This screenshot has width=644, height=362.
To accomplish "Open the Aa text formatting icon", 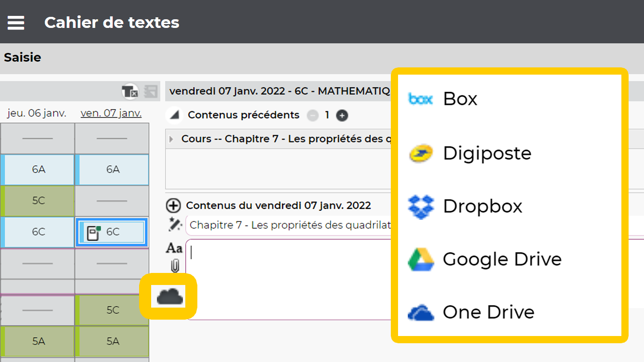I will pos(174,248).
